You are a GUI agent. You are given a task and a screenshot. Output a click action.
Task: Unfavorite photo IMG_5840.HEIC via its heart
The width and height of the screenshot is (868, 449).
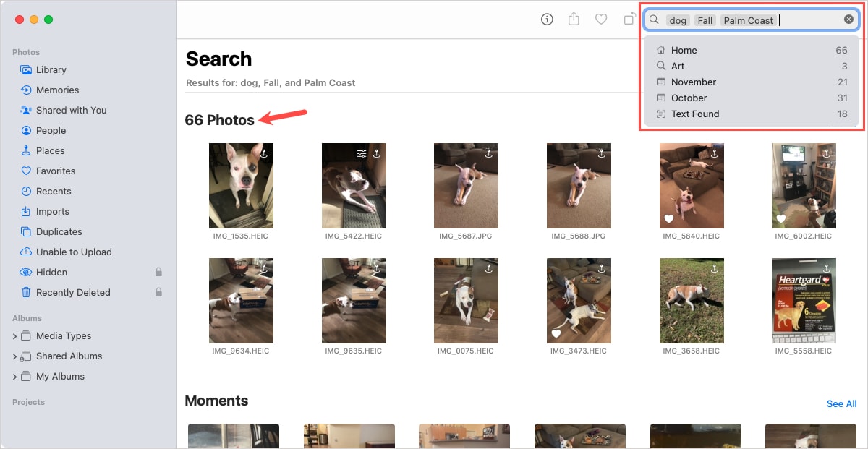pos(668,218)
